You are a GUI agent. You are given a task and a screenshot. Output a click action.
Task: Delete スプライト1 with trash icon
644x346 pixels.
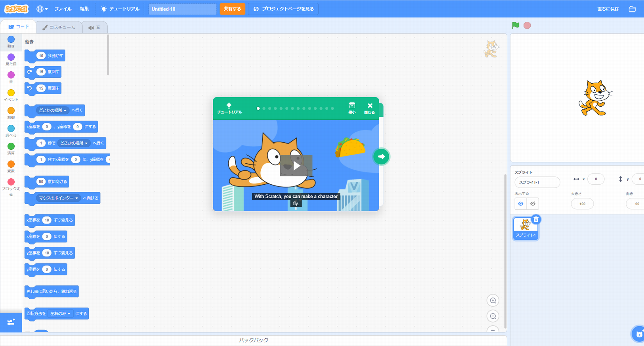tap(536, 220)
